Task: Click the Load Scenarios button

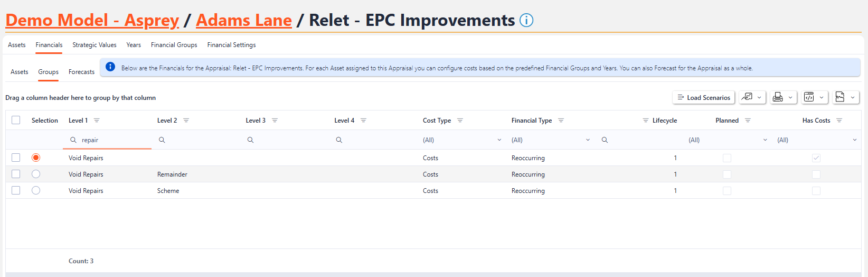Action: click(x=703, y=97)
